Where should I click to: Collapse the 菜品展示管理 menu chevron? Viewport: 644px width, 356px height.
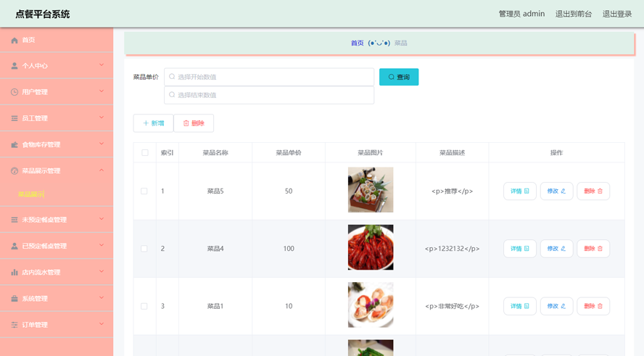[x=102, y=170]
